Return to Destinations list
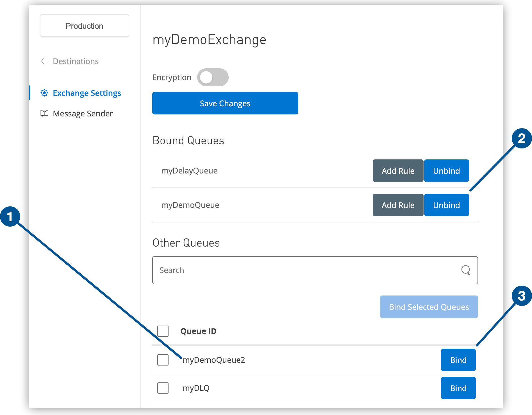The image size is (532, 415). tap(76, 61)
